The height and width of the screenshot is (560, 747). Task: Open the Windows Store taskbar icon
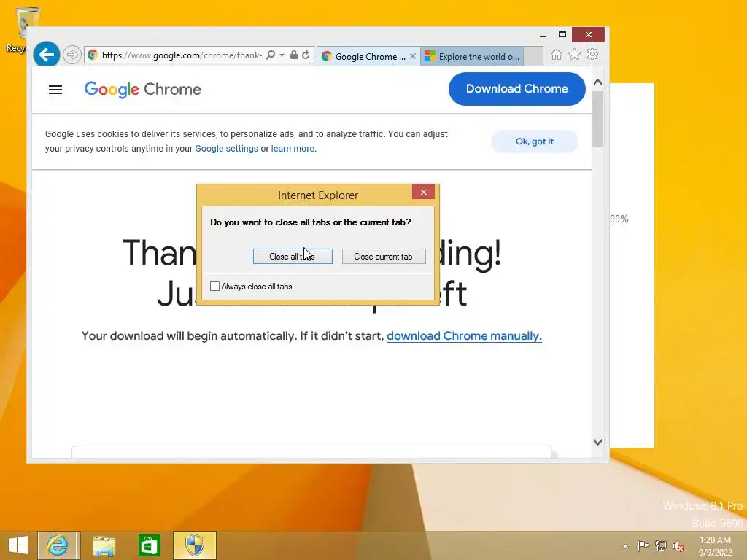click(149, 545)
